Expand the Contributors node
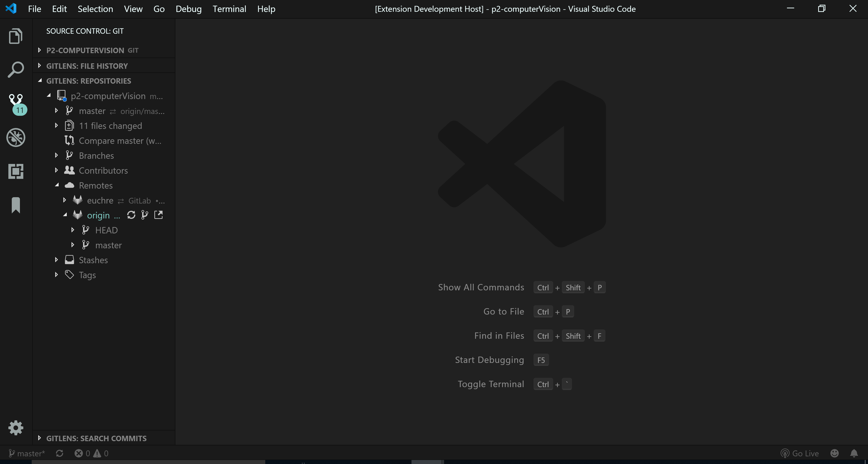The height and width of the screenshot is (464, 868). click(56, 170)
